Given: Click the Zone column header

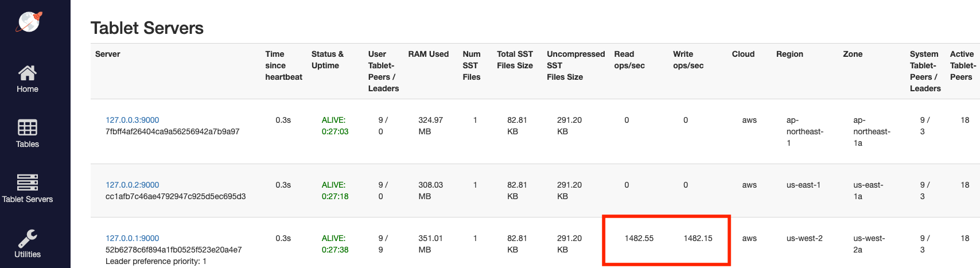Looking at the screenshot, I should tap(853, 54).
